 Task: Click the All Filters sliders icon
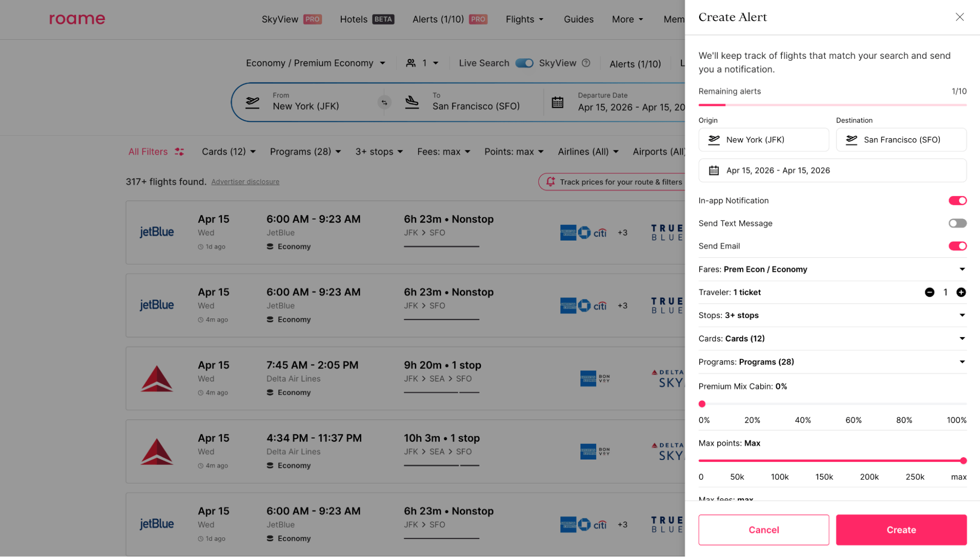pyautogui.click(x=179, y=152)
